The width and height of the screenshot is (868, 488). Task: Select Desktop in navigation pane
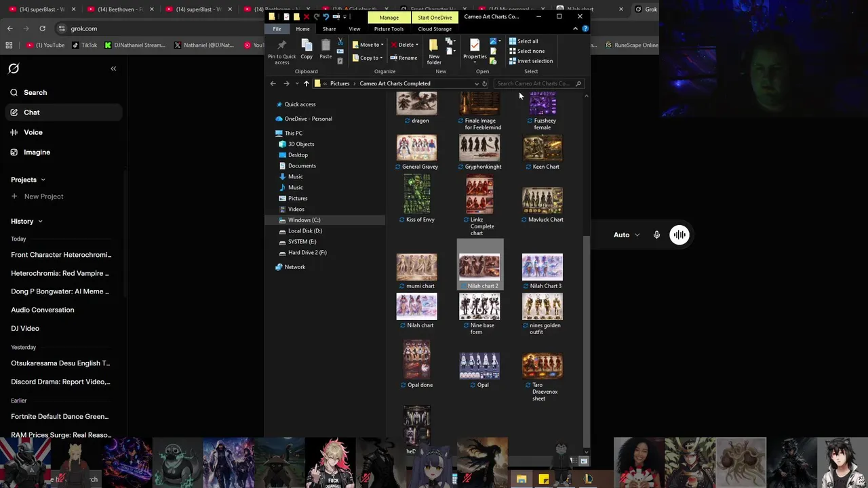[298, 155]
